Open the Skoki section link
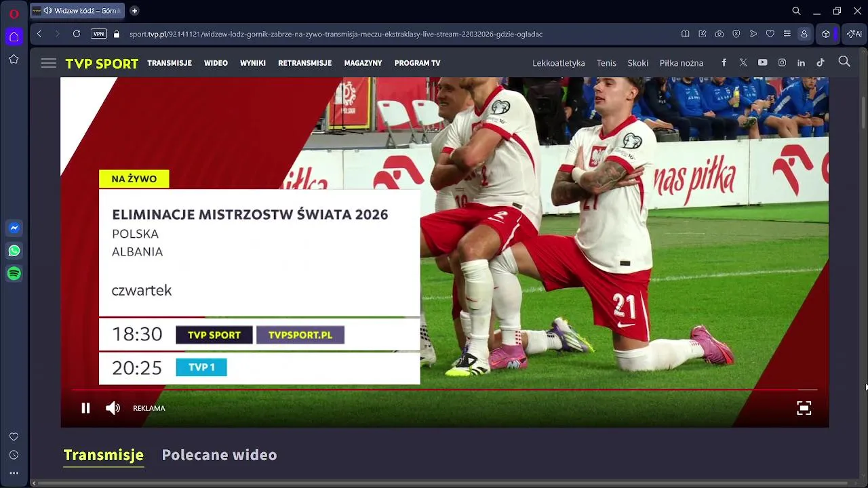The height and width of the screenshot is (488, 868). click(x=638, y=63)
